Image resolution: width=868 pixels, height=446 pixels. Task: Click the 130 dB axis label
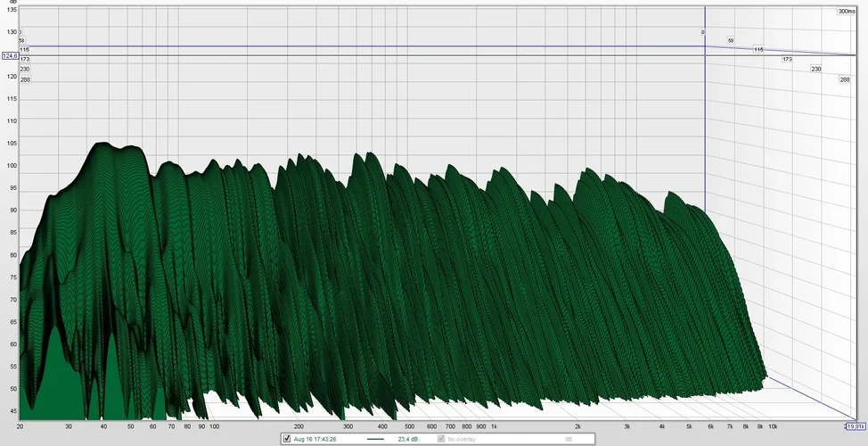point(12,32)
